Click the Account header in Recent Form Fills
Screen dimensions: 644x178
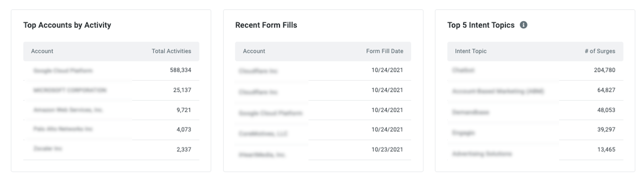(x=254, y=51)
